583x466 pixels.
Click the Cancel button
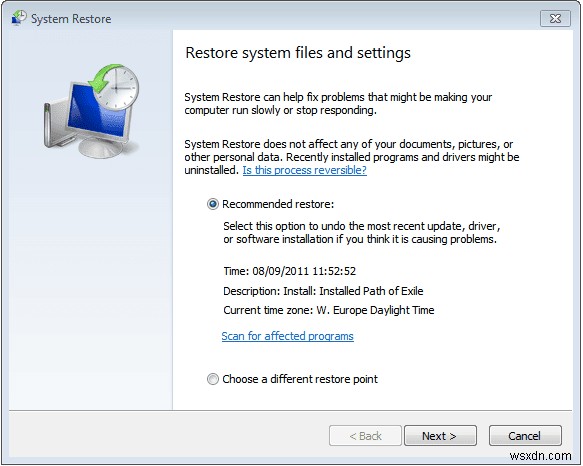point(525,436)
